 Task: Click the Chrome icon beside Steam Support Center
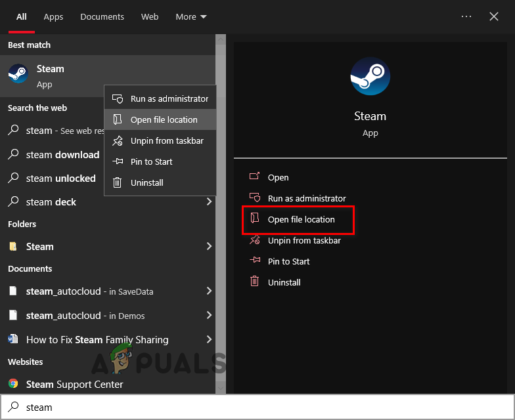(13, 383)
